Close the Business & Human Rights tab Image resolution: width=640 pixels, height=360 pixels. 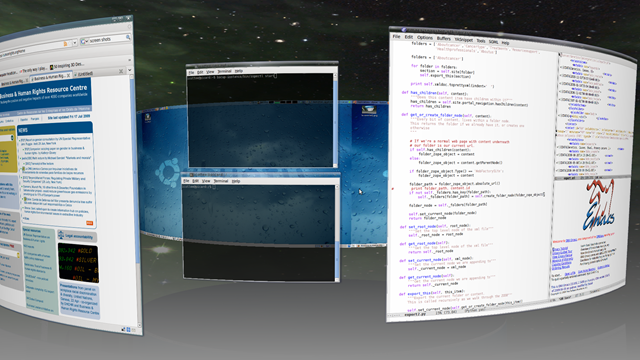pos(68,76)
